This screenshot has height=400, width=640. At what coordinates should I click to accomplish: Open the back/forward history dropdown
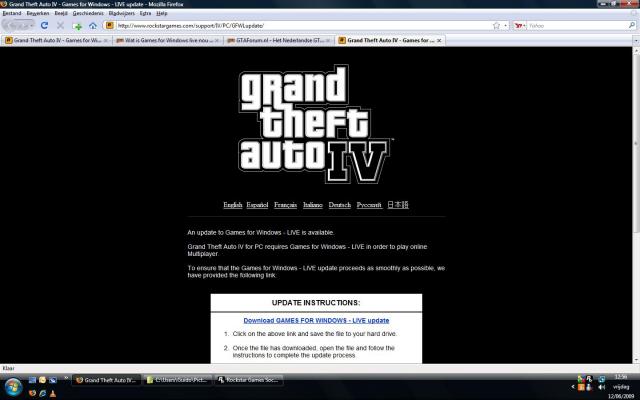point(32,26)
